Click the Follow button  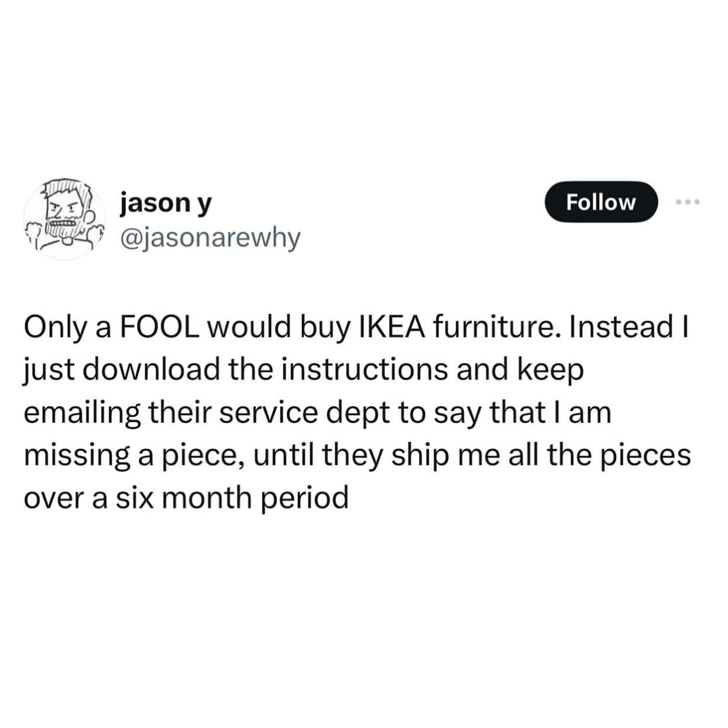601,202
